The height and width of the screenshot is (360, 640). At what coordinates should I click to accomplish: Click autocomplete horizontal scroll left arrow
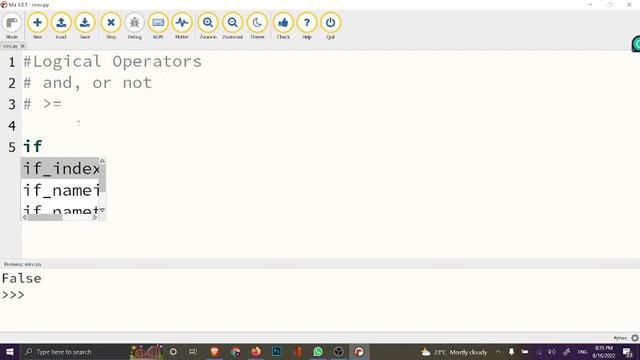pyautogui.click(x=24, y=217)
